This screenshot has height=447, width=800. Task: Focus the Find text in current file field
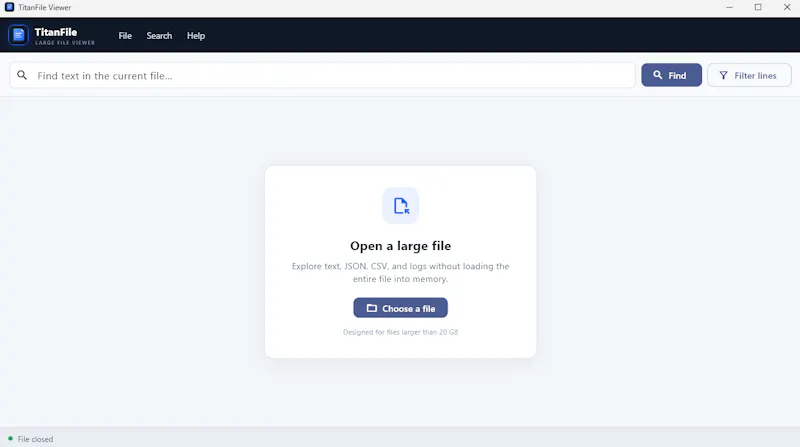click(322, 76)
